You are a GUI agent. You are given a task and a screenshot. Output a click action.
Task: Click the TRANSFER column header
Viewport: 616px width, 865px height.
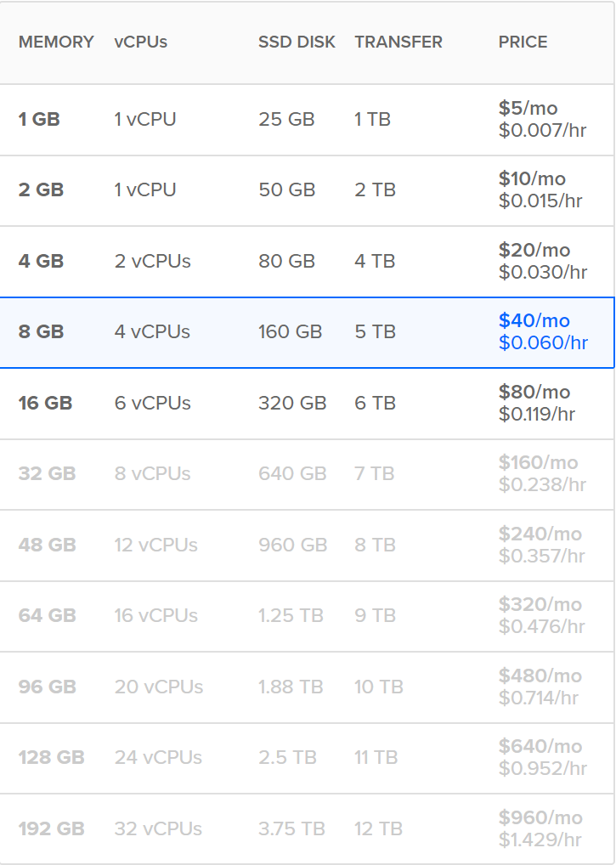point(398,42)
